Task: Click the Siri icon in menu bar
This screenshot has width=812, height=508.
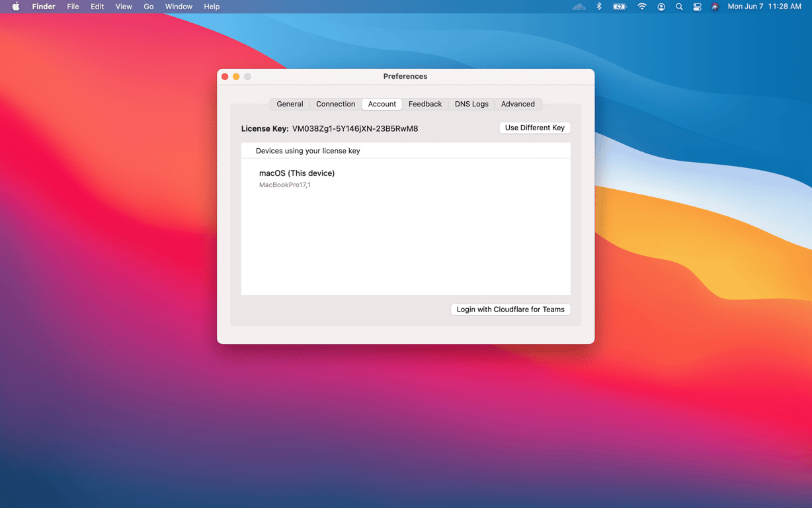Action: (715, 7)
